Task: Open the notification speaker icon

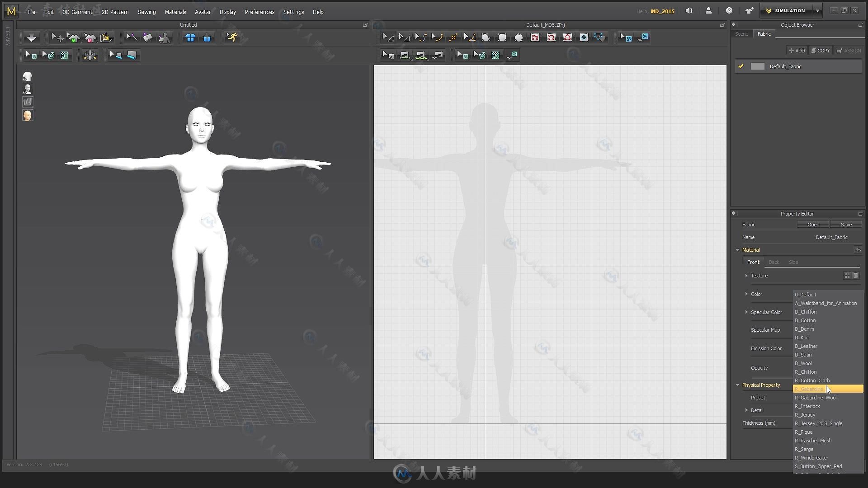Action: 689,11
